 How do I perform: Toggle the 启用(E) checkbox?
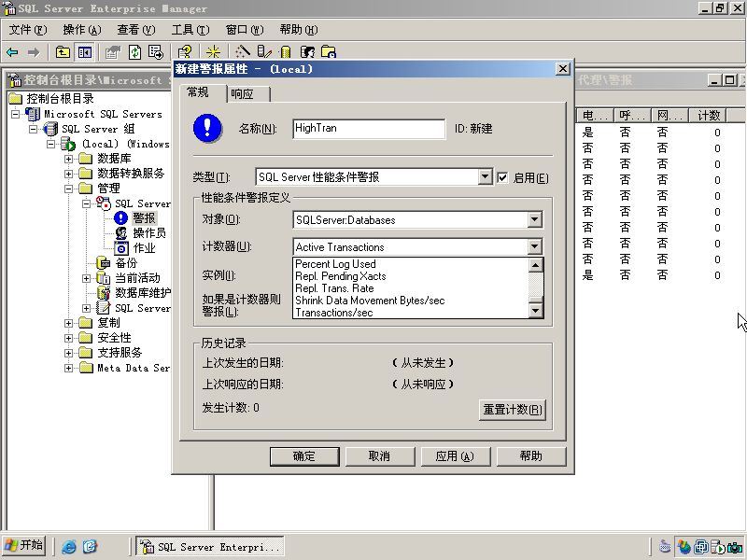tap(502, 177)
